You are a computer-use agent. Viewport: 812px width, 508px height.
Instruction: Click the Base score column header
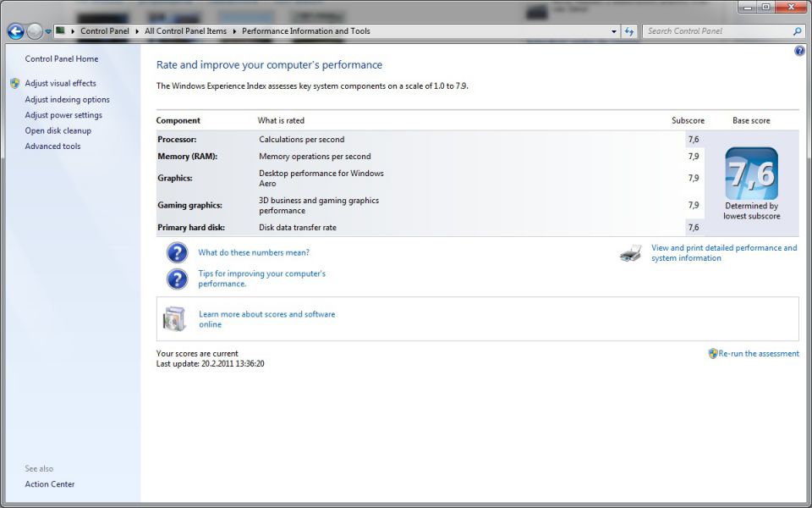pyautogui.click(x=751, y=121)
